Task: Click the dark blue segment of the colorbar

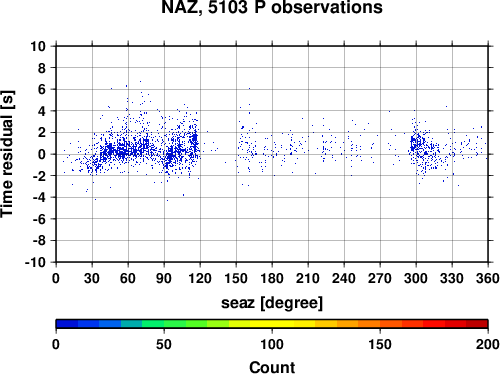Action: [67, 324]
